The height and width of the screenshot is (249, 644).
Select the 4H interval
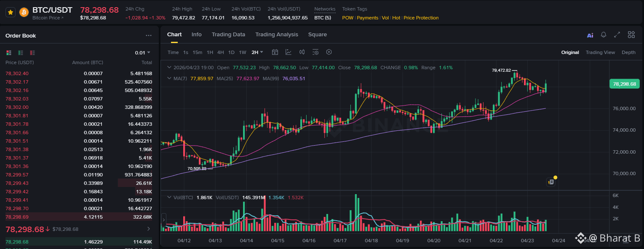(221, 52)
